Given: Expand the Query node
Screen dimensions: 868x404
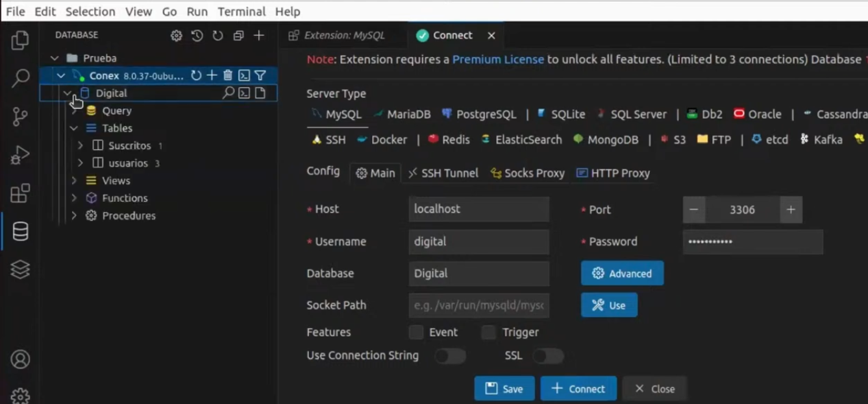Looking at the screenshot, I should click(74, 111).
